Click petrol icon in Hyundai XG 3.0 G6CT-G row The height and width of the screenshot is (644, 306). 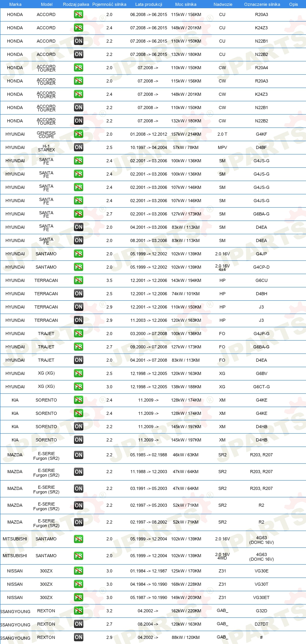(x=78, y=387)
